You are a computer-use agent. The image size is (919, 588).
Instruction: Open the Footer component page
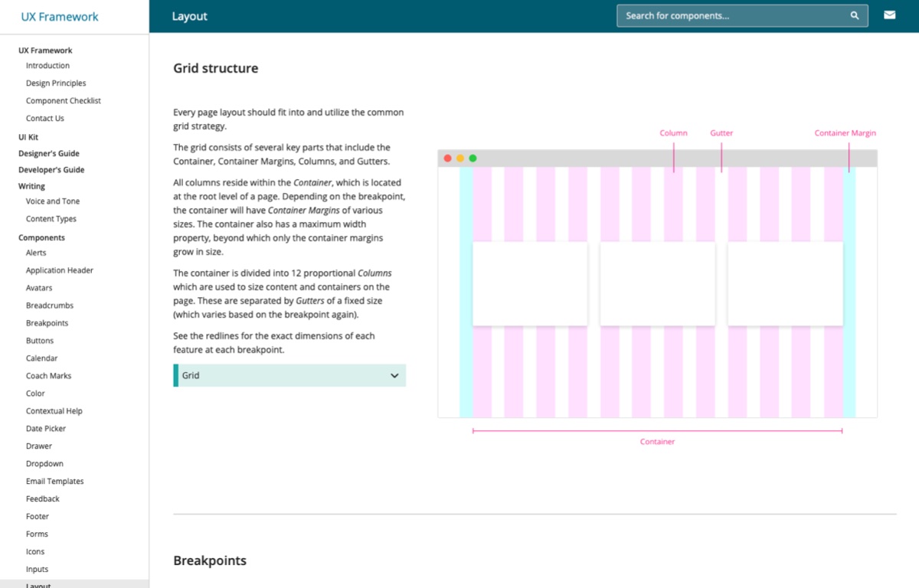coord(38,517)
